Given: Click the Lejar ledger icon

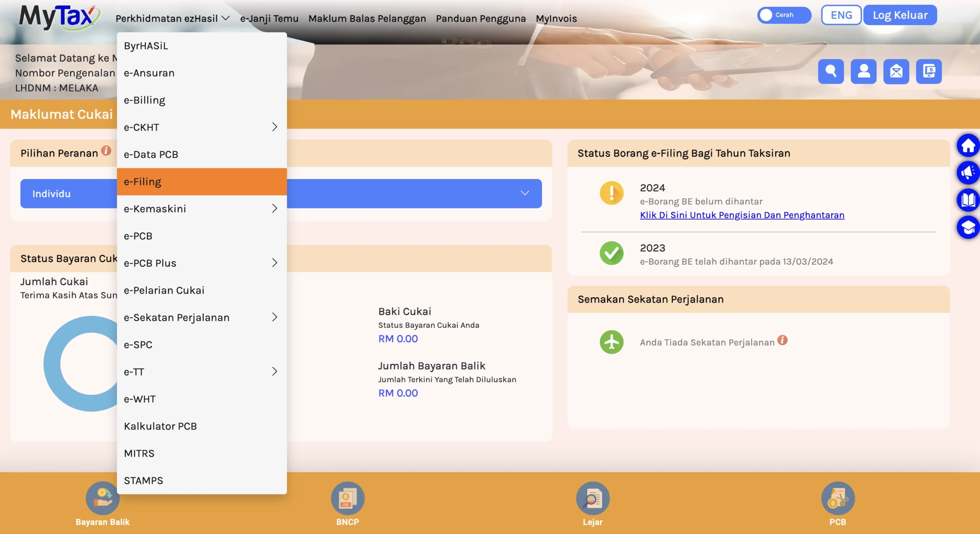Looking at the screenshot, I should pyautogui.click(x=592, y=498).
